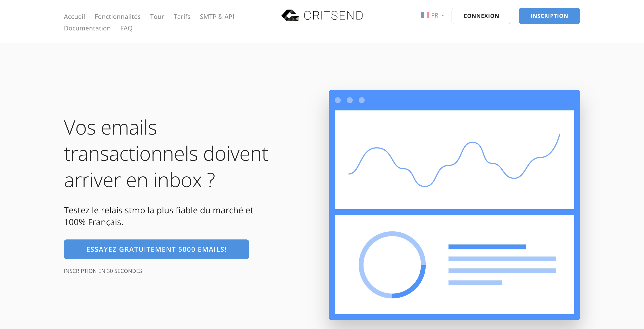644x329 pixels.
Task: Click the Documentation navigation link
Action: (x=87, y=28)
